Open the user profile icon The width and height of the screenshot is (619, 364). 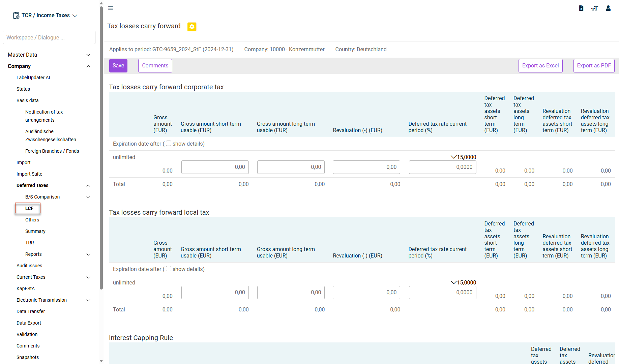[608, 8]
